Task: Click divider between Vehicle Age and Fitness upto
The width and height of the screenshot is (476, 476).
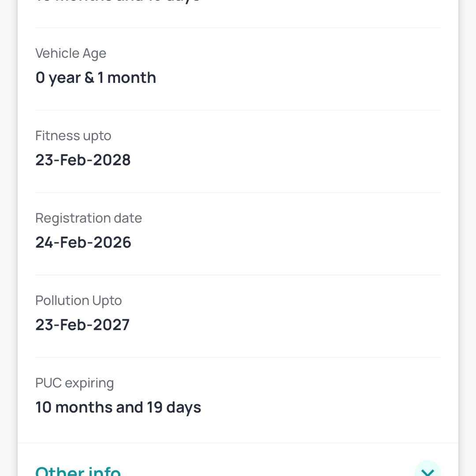Action: pos(238,110)
